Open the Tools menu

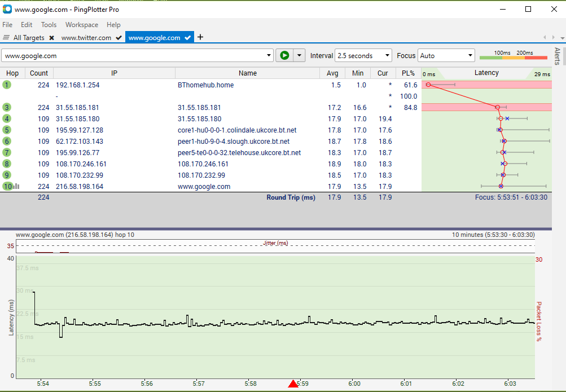point(49,25)
